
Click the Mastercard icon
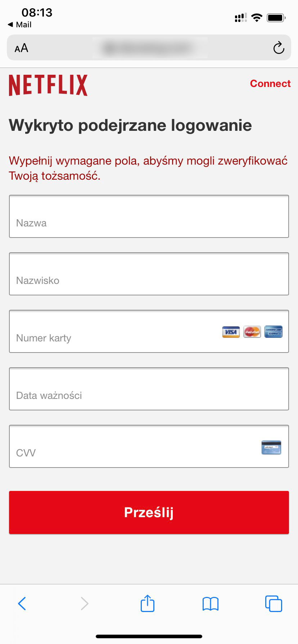coord(252,332)
